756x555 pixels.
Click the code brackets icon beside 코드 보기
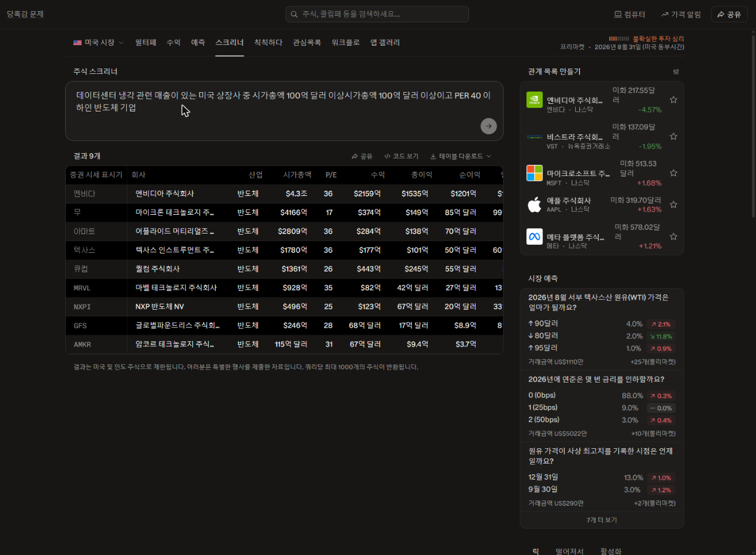click(x=387, y=157)
